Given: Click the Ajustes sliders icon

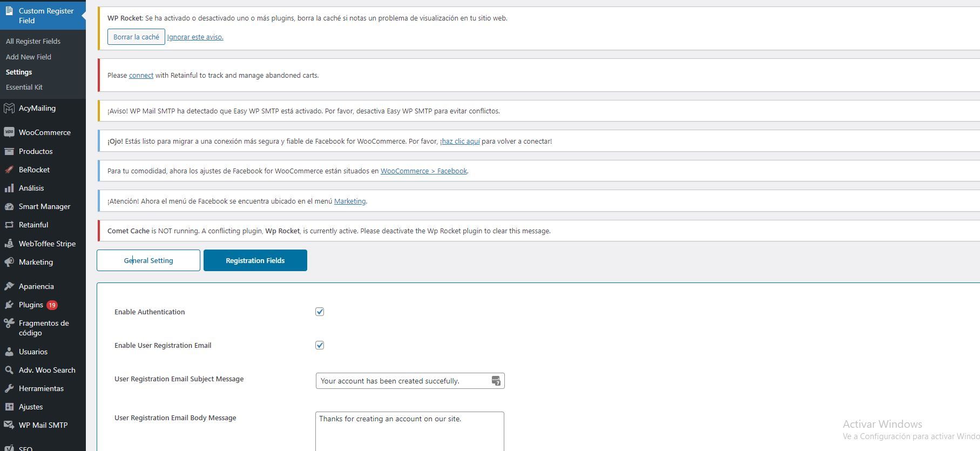Looking at the screenshot, I should [9, 407].
